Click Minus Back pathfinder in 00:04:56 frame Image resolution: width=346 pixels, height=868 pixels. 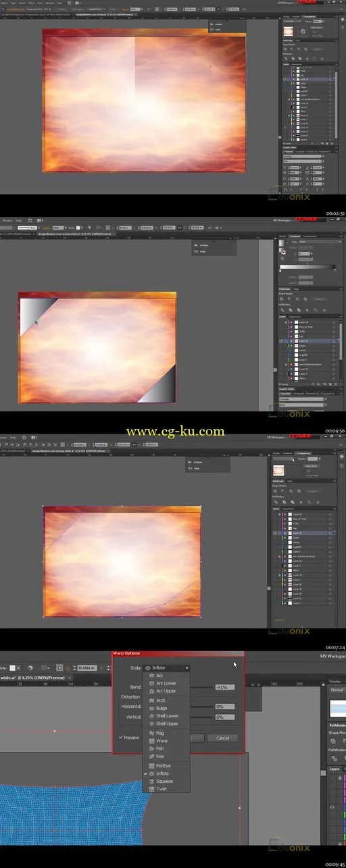[324, 310]
